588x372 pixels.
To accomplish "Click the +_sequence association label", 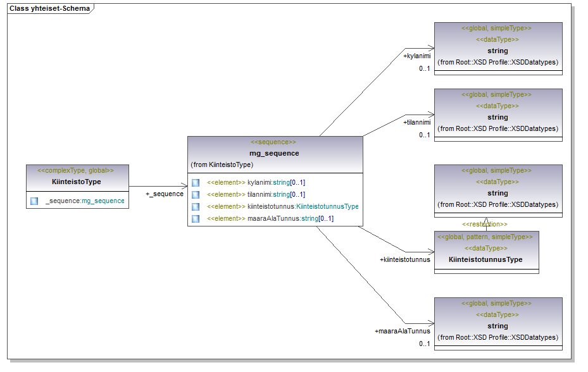I will click(164, 194).
